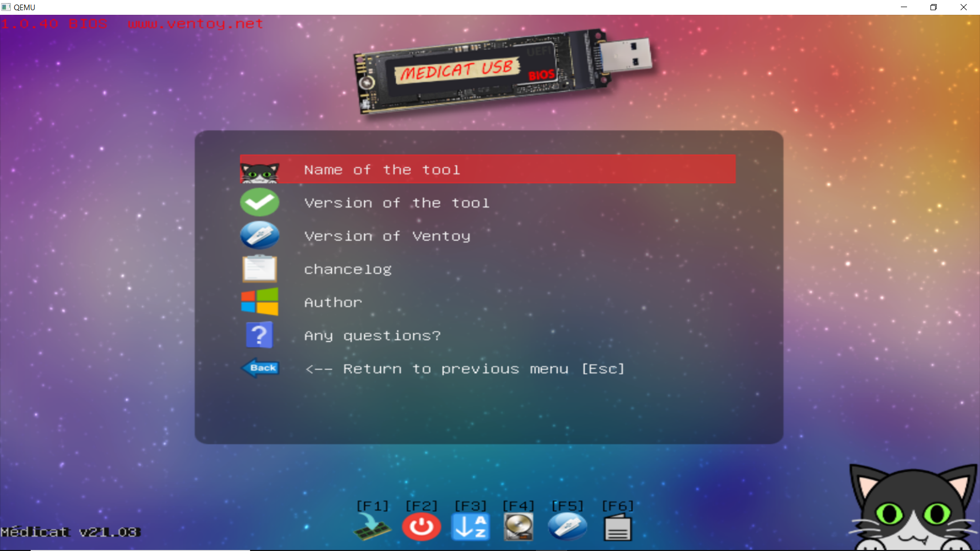Click the Medicat USB stick logo
This screenshot has width=980, height=551.
click(503, 71)
